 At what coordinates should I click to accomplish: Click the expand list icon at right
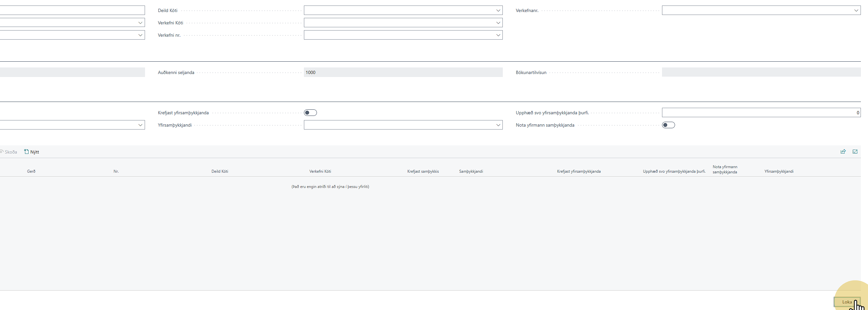point(855,152)
